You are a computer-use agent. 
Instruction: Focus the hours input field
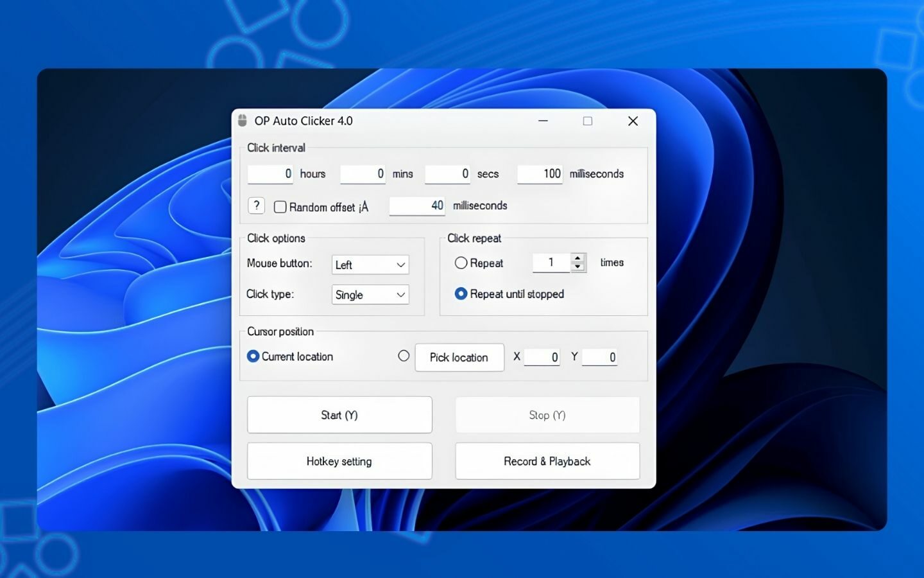click(x=270, y=174)
